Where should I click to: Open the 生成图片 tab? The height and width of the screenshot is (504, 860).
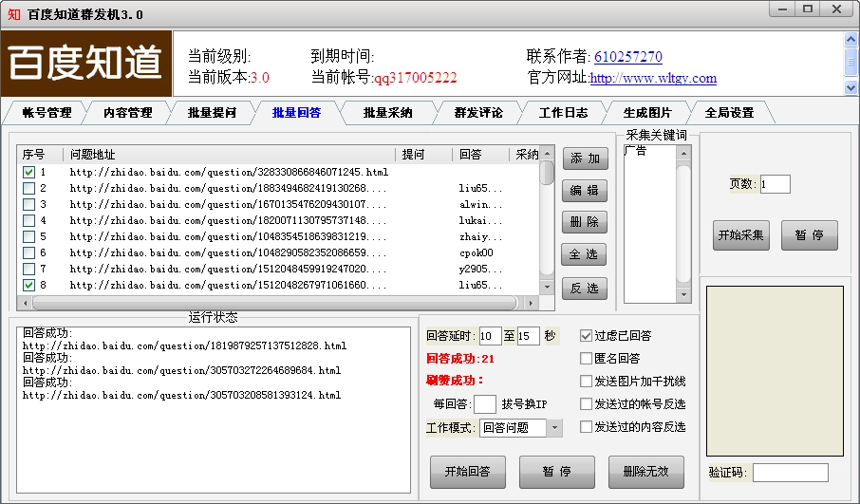[647, 113]
